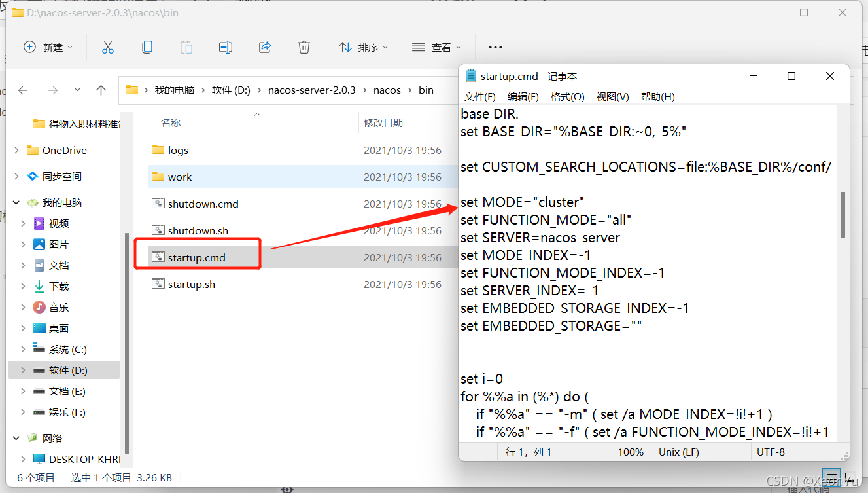Click the Share icon in toolbar
Image resolution: width=868 pixels, height=493 pixels.
pyautogui.click(x=265, y=47)
